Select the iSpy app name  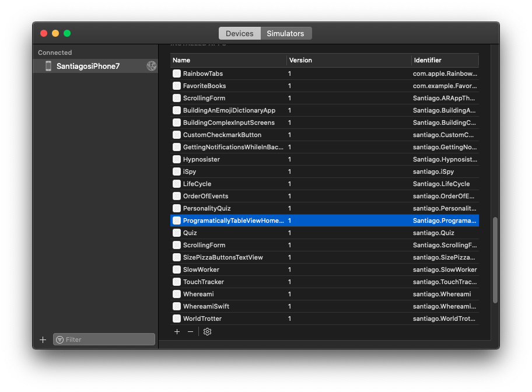click(190, 171)
